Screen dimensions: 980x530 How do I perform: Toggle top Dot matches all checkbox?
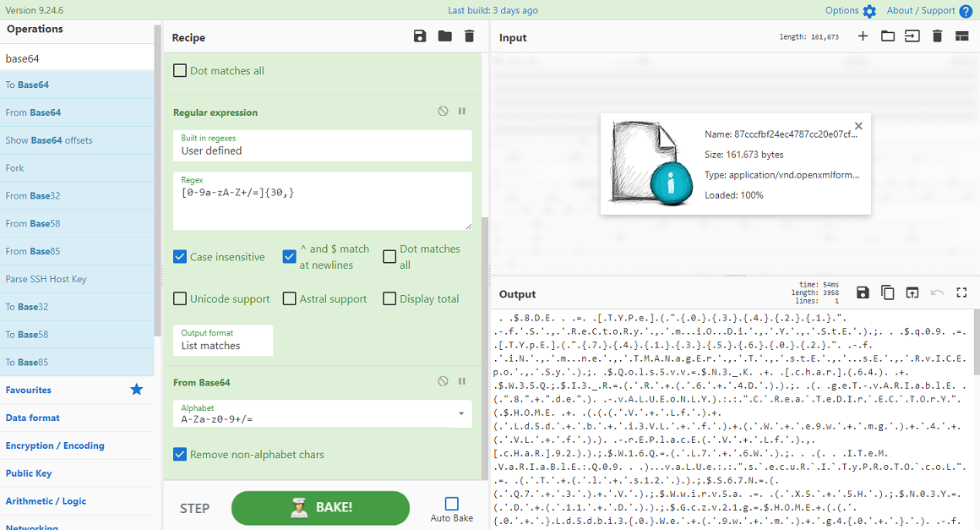click(x=180, y=71)
